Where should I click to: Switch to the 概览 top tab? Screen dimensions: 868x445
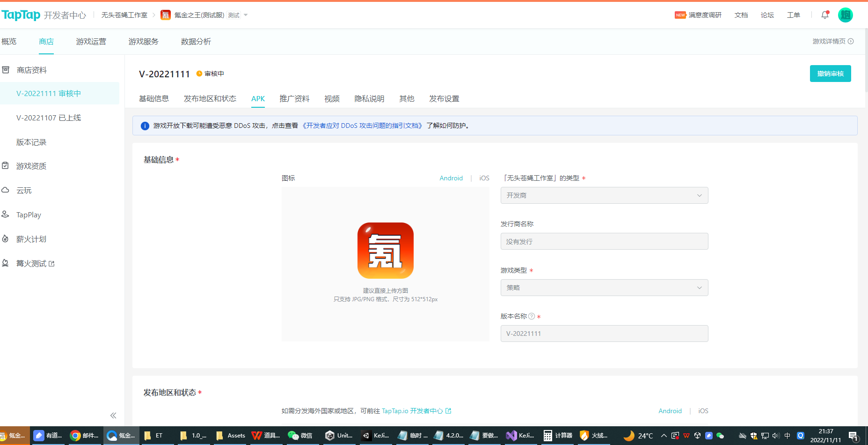coord(9,42)
